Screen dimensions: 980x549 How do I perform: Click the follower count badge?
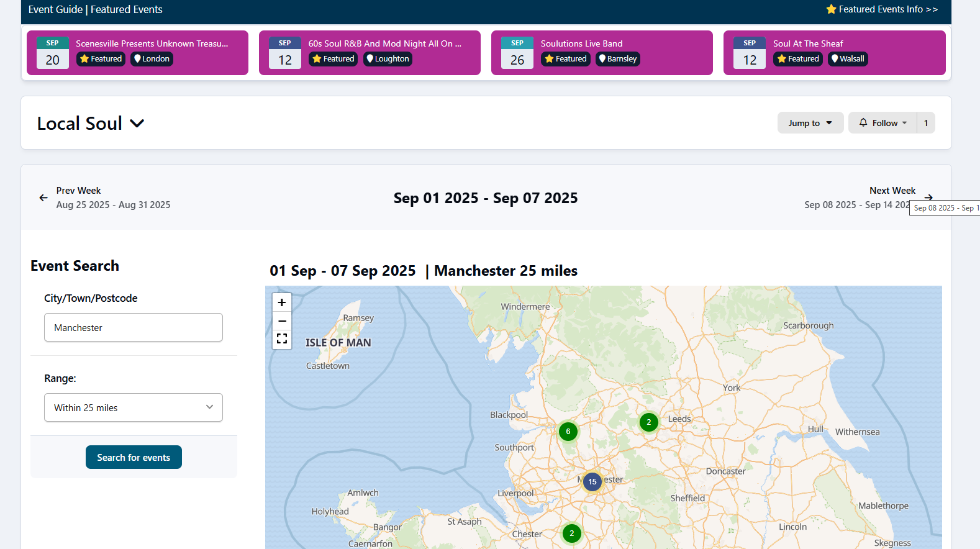[x=925, y=123]
